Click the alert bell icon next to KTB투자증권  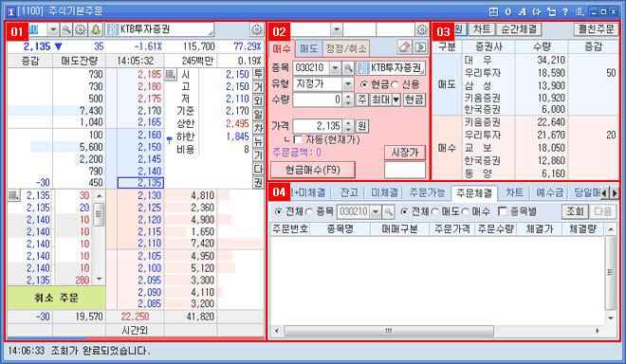coord(96,29)
